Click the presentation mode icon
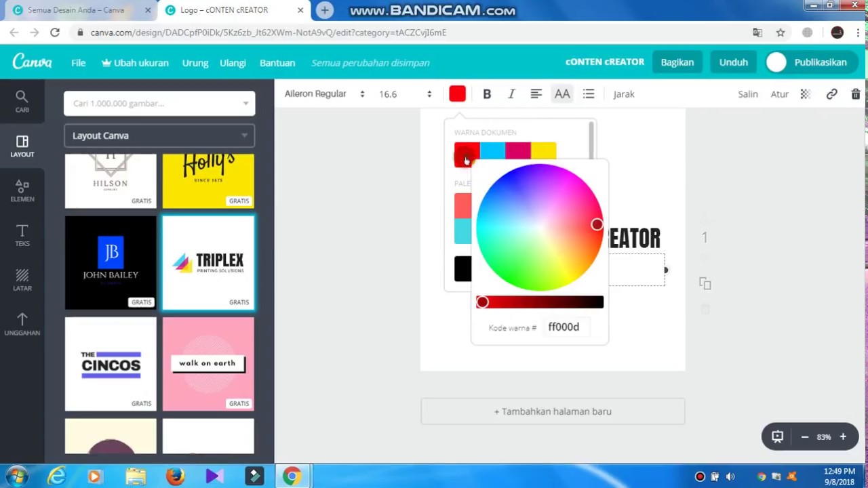 click(x=777, y=437)
